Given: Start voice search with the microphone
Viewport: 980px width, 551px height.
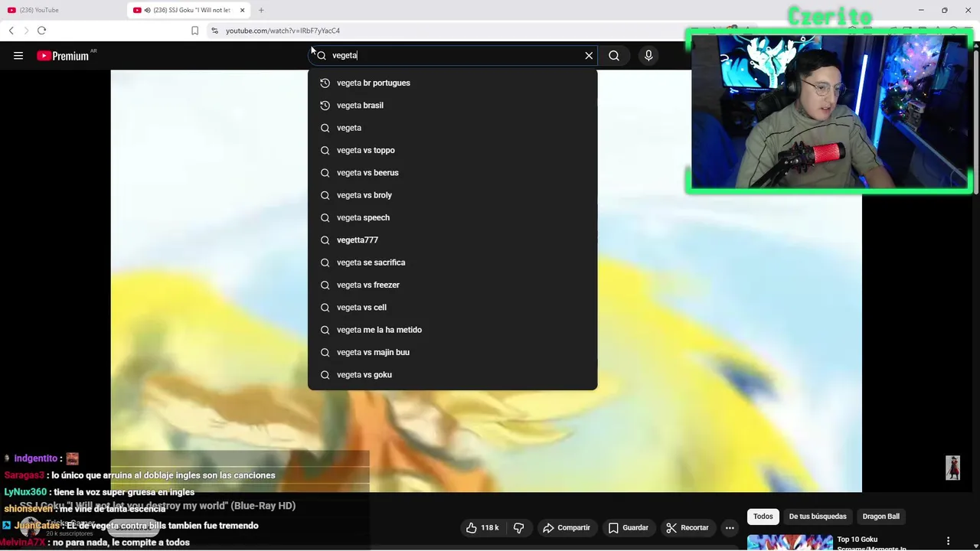Looking at the screenshot, I should tap(648, 55).
